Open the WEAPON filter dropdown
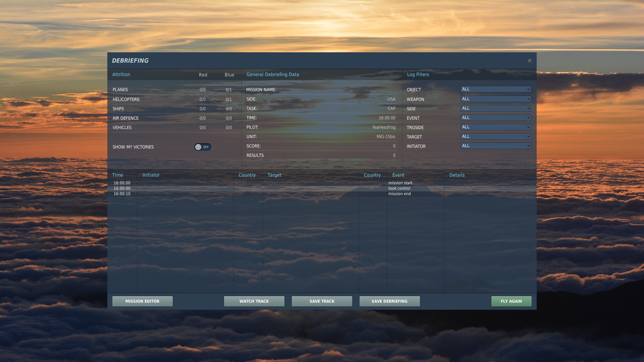This screenshot has width=644, height=362. [495, 99]
